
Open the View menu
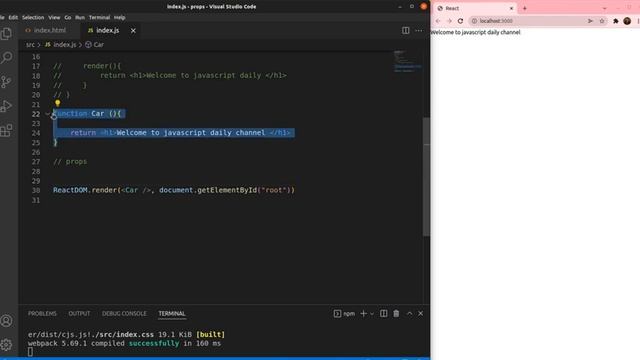[x=54, y=18]
